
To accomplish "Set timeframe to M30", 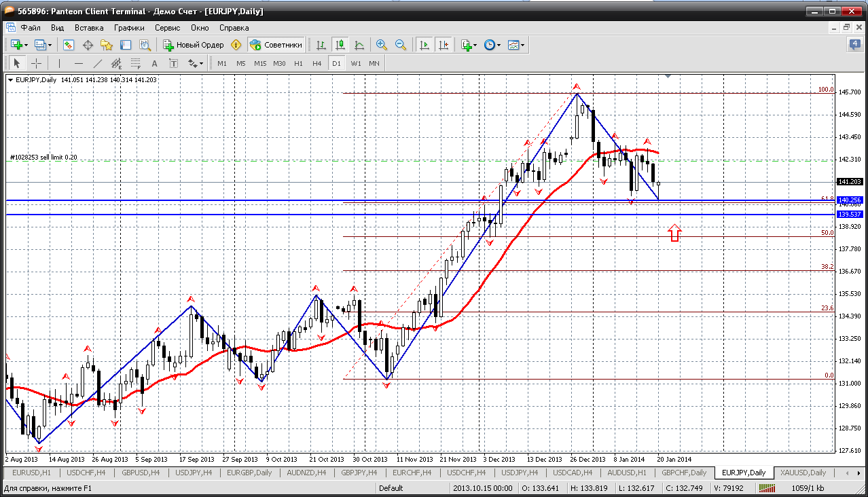I will pos(279,63).
